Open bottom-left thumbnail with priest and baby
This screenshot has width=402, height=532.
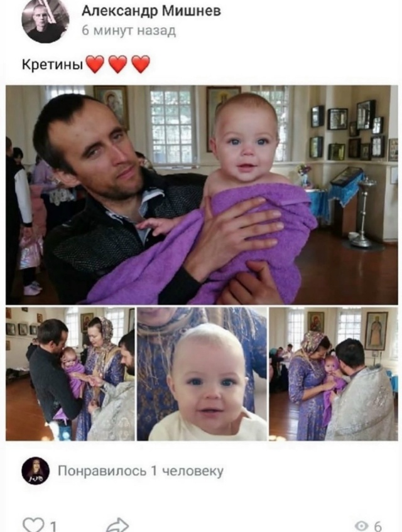[70, 374]
